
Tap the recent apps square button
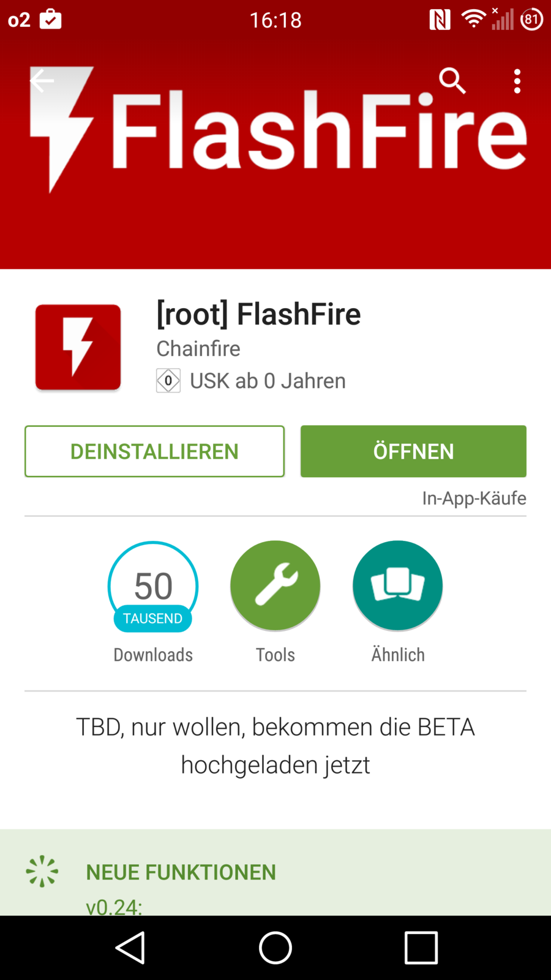coord(421,948)
